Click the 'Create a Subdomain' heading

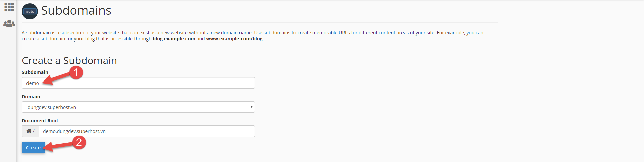tap(69, 60)
